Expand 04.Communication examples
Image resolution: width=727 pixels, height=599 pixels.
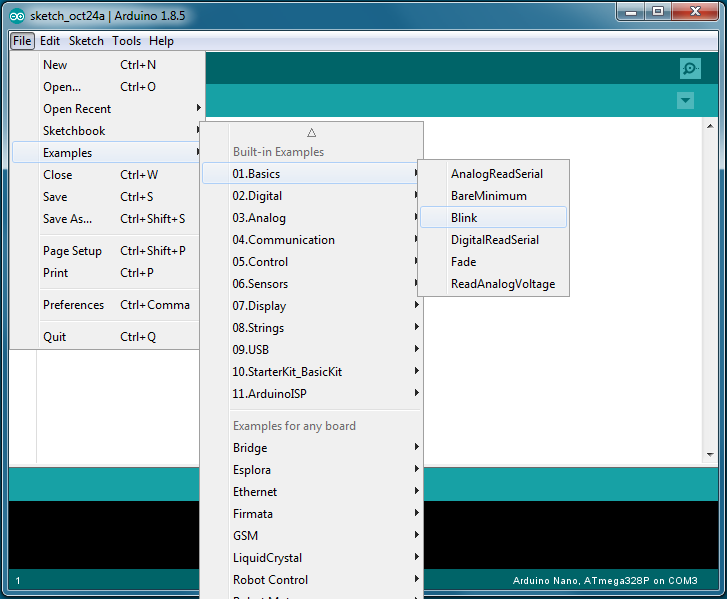click(x=312, y=240)
